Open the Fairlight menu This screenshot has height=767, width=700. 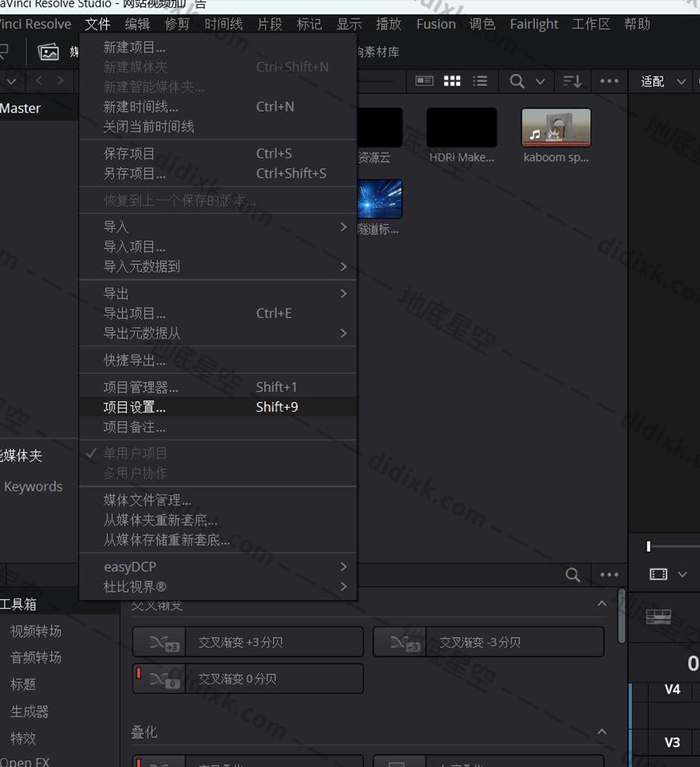coord(534,24)
